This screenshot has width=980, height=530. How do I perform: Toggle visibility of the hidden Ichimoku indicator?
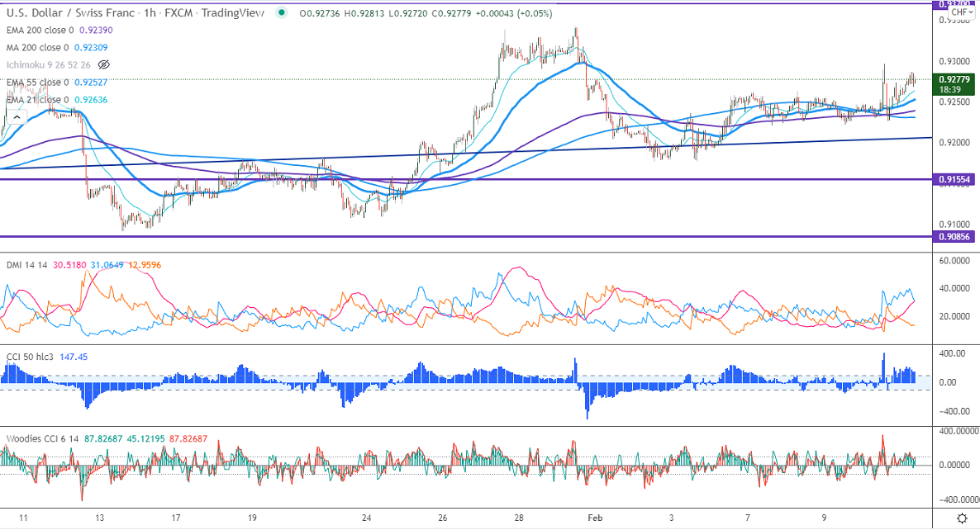pos(104,64)
